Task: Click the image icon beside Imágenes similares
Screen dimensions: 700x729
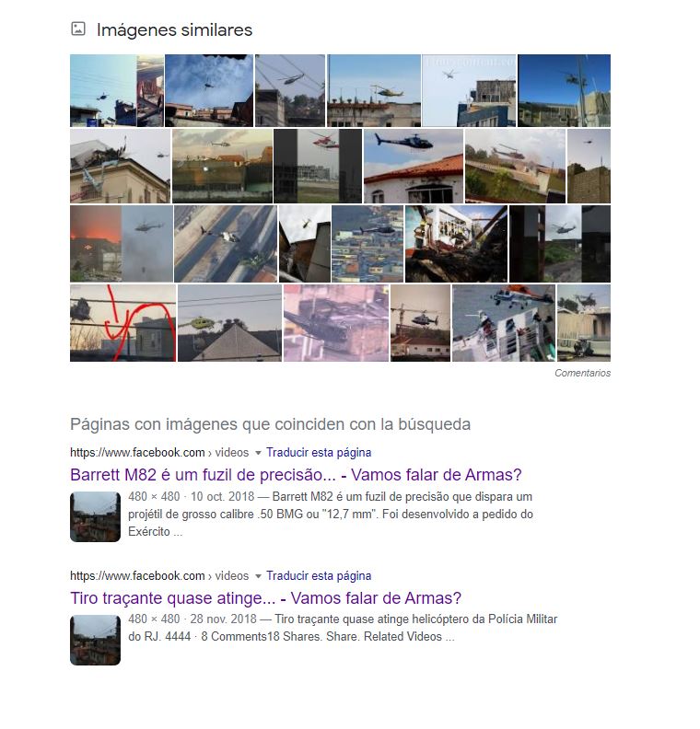Action: pyautogui.click(x=78, y=29)
